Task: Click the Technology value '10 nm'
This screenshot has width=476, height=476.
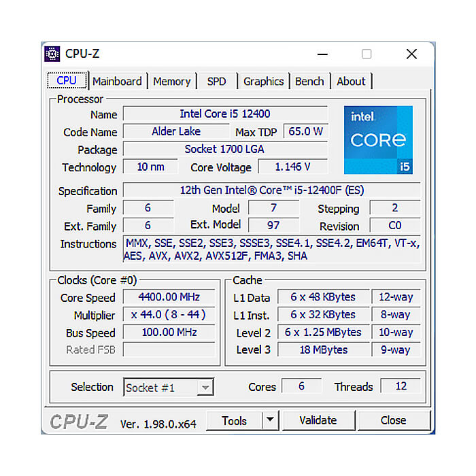Action: tap(150, 167)
